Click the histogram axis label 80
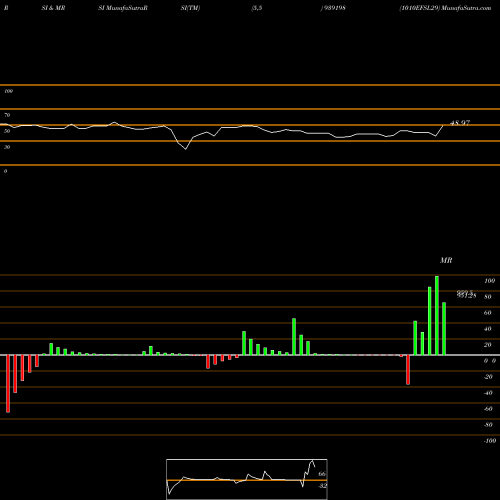Screen dimensions: 500x500 pyautogui.click(x=488, y=297)
